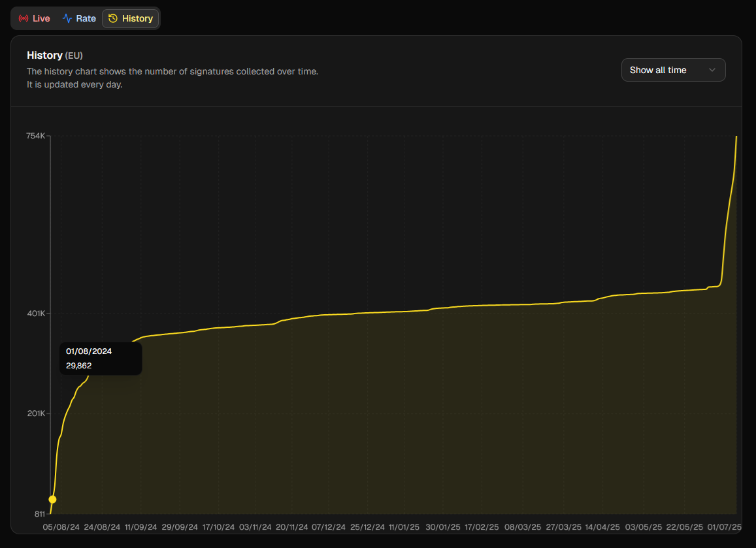Viewport: 756px width, 548px height.
Task: Click the 03/11/24 date label
Action: click(x=255, y=527)
